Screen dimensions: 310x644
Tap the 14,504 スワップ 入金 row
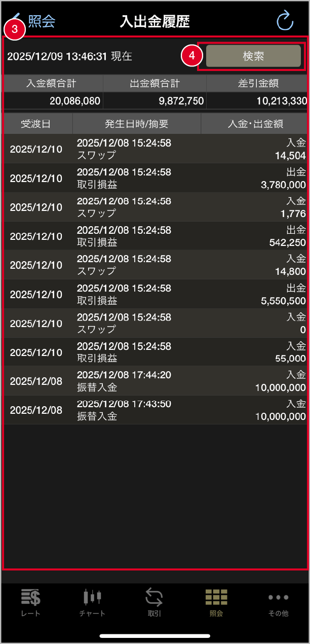[155, 149]
